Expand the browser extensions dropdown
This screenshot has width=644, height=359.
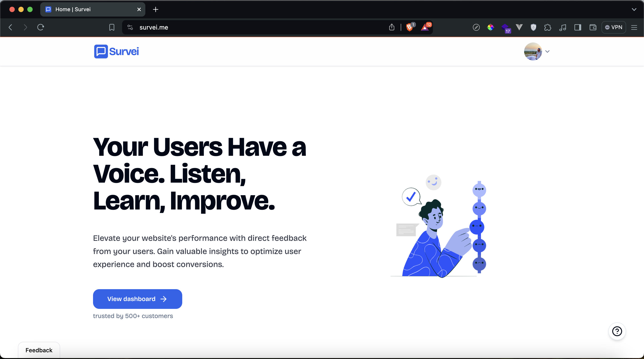[x=548, y=27]
